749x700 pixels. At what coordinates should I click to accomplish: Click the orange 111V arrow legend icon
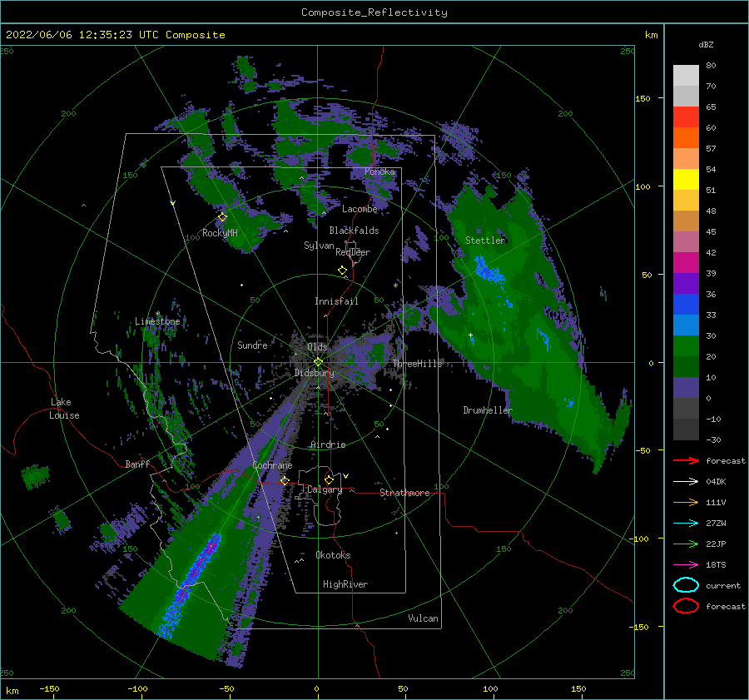click(686, 502)
